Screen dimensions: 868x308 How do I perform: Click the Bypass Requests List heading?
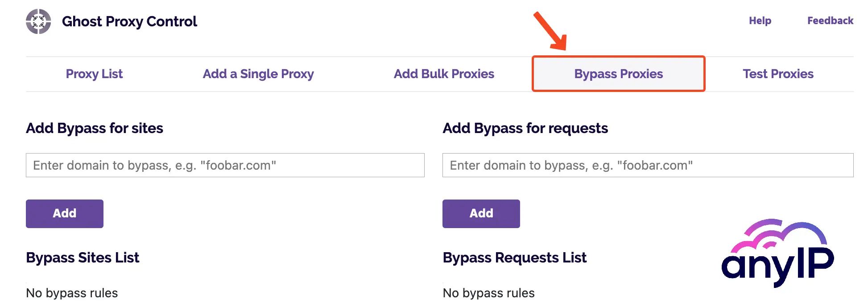[514, 258]
